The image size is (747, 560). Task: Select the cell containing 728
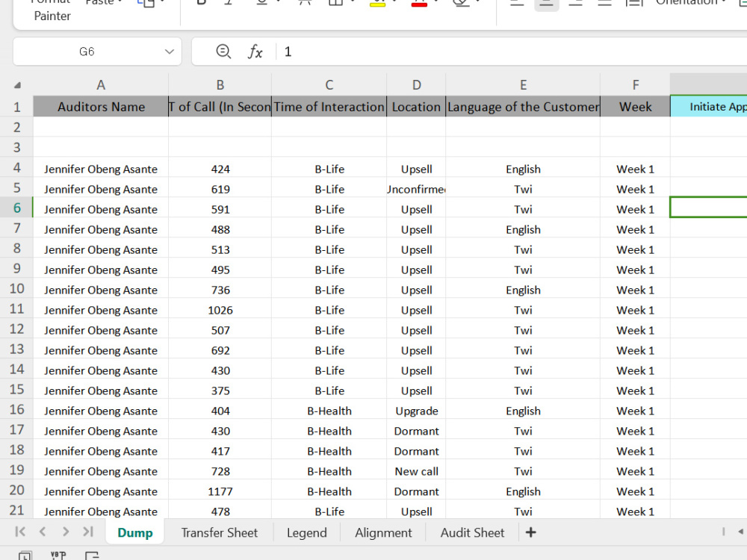pos(220,471)
